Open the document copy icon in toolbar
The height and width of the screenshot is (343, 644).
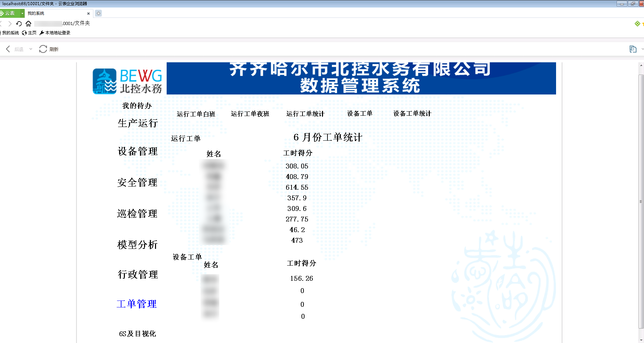(x=633, y=49)
